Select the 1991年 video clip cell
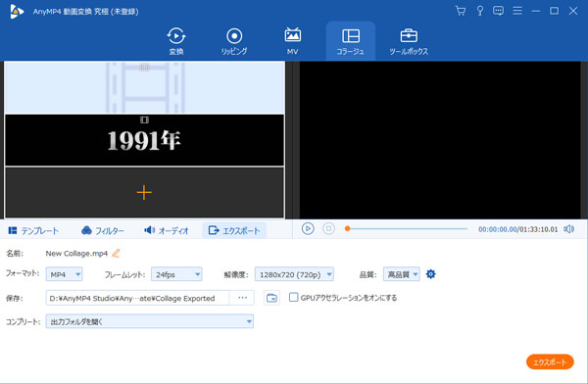The height and width of the screenshot is (384, 588). [144, 140]
